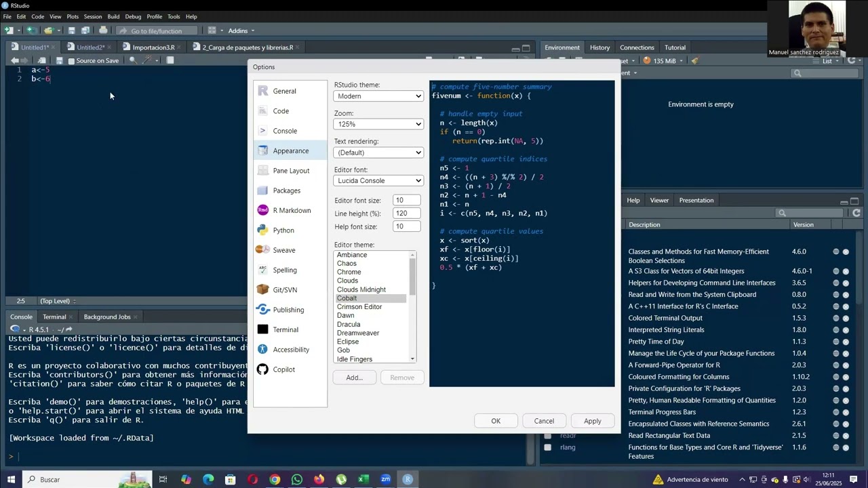The height and width of the screenshot is (488, 868).
Task: Click the save all documents icon
Action: (85, 30)
